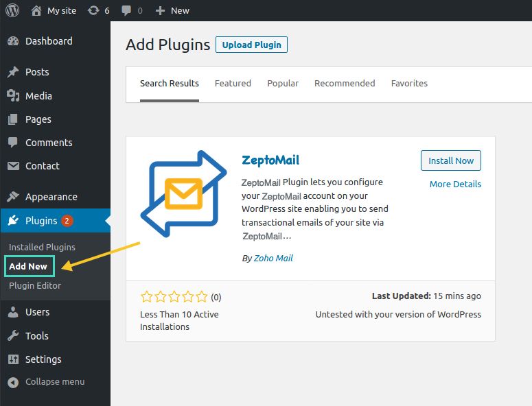Viewport: 532px width, 406px height.
Task: Click the WordPress logo icon
Action: [x=12, y=10]
